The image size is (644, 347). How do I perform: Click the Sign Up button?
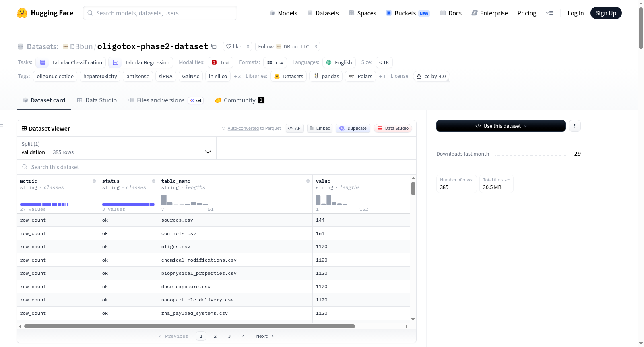[x=606, y=13]
